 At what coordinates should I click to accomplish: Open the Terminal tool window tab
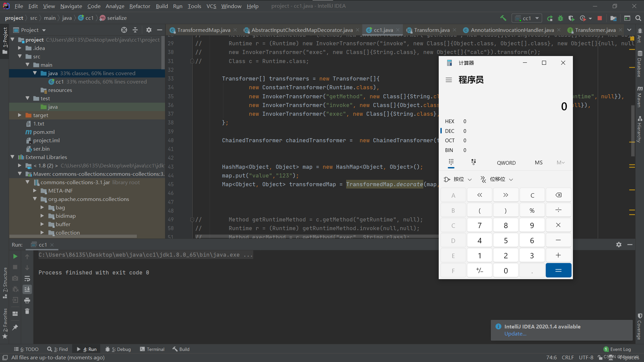point(152,349)
